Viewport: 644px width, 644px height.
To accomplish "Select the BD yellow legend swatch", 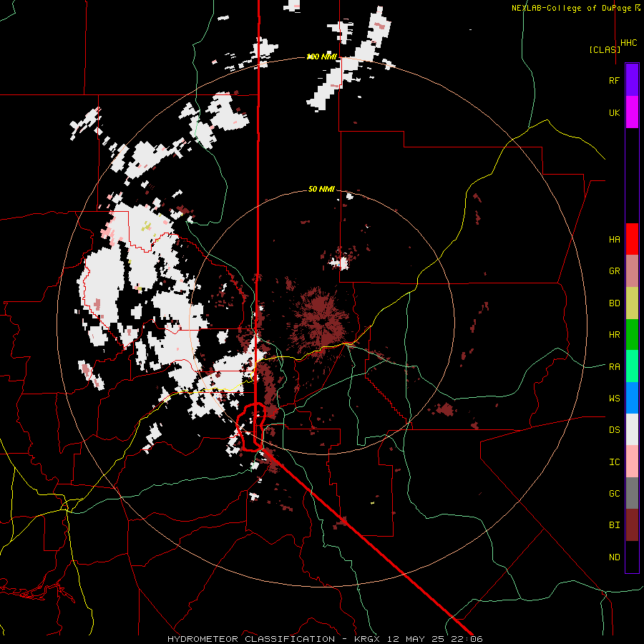I will pos(632,303).
